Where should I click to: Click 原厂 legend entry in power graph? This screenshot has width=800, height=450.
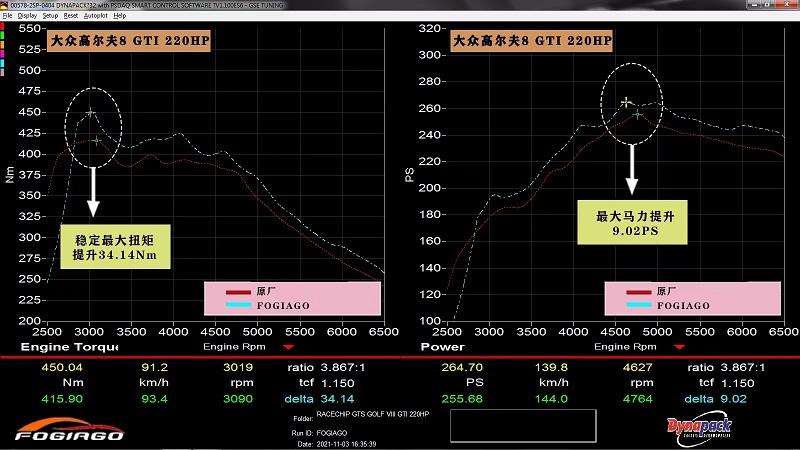(651, 292)
